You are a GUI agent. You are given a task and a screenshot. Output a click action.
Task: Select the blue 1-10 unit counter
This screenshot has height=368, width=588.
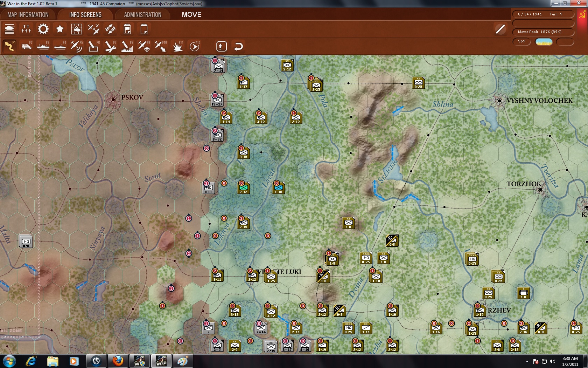tap(279, 188)
